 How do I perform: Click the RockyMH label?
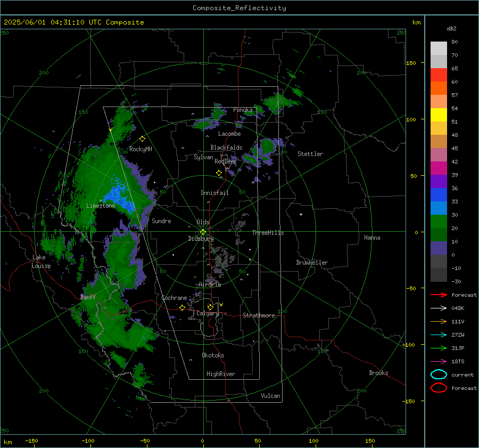tap(141, 149)
